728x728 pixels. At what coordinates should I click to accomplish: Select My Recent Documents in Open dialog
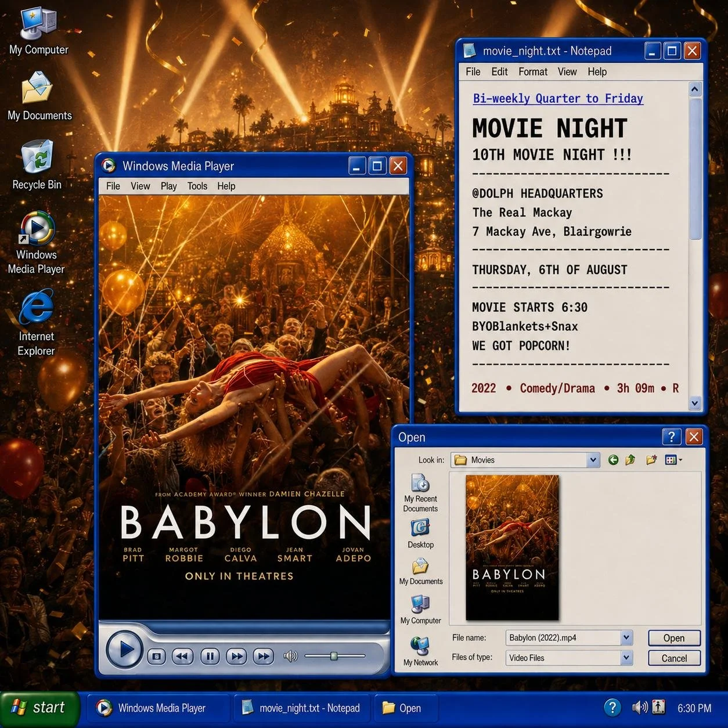420,493
